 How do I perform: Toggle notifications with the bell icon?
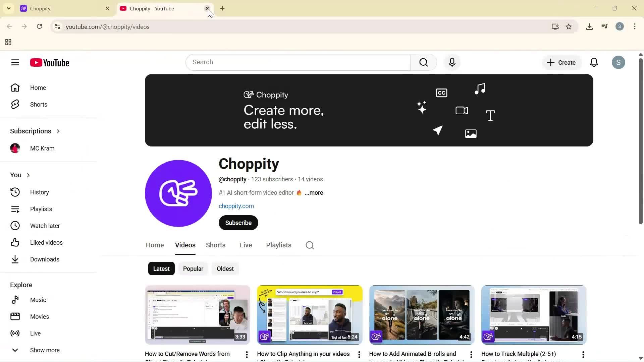(x=594, y=62)
